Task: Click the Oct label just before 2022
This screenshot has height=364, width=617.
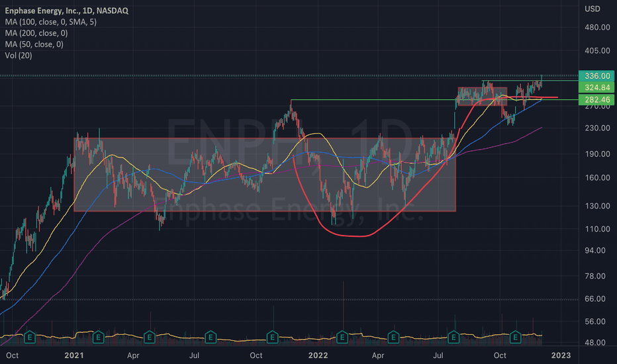Action: [256, 355]
